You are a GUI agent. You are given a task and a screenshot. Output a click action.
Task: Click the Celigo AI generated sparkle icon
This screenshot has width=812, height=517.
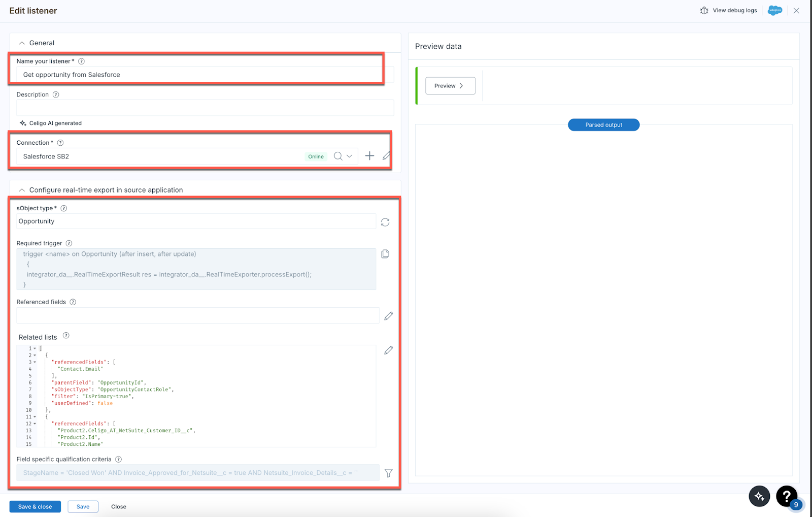point(23,123)
